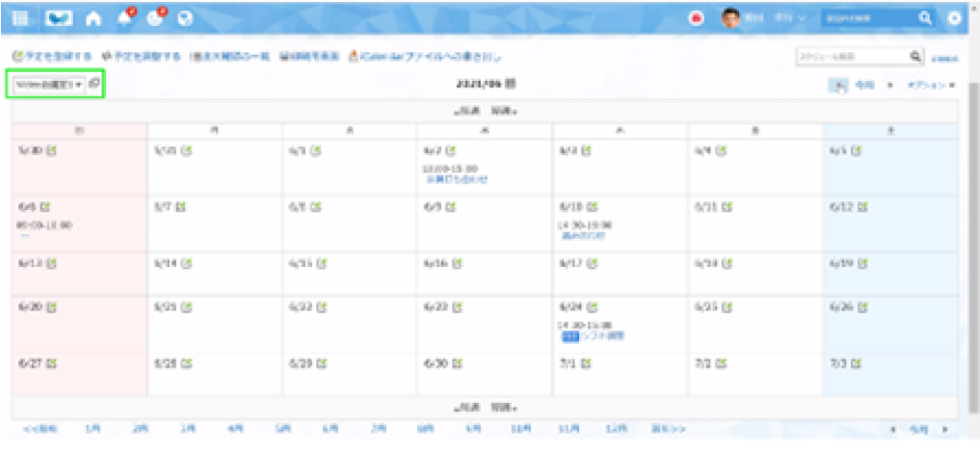980x453 pixels.
Task: Expand the user name dropdown in header
Action: [x=775, y=18]
